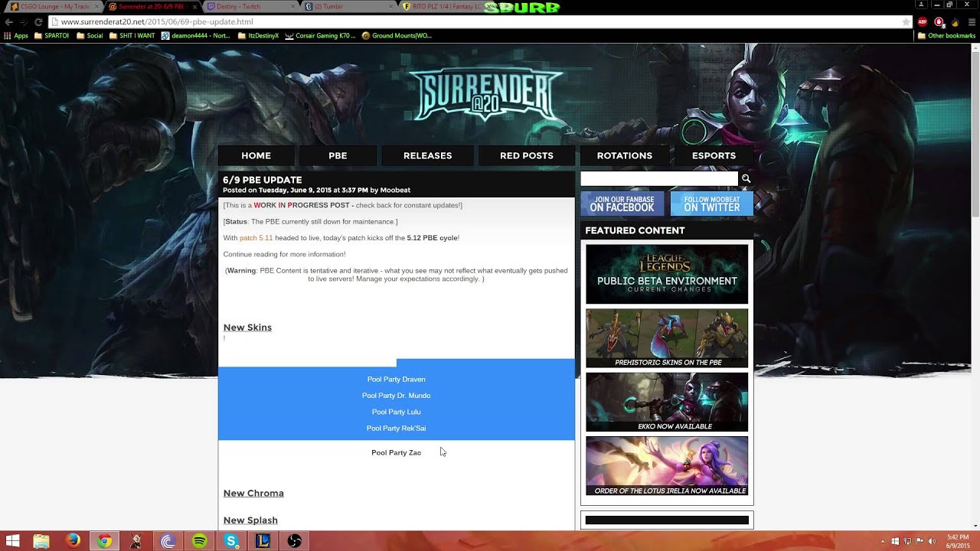Open Order of the Lotus Irelia thumbnail
The image size is (980, 551).
[x=667, y=466]
